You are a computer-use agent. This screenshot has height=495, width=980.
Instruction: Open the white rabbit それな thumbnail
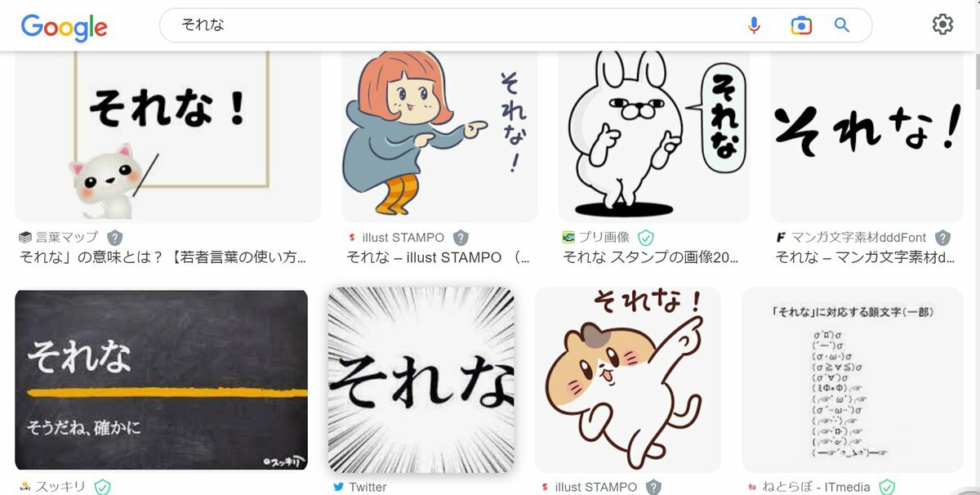pyautogui.click(x=653, y=136)
